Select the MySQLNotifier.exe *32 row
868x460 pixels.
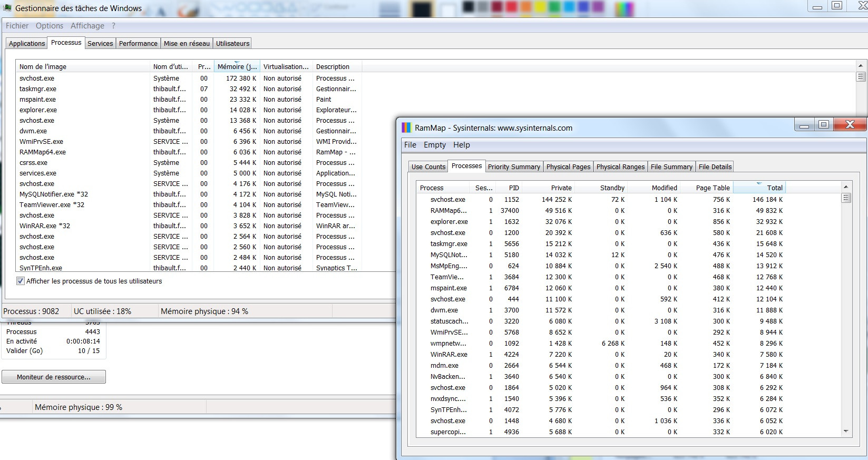point(189,194)
